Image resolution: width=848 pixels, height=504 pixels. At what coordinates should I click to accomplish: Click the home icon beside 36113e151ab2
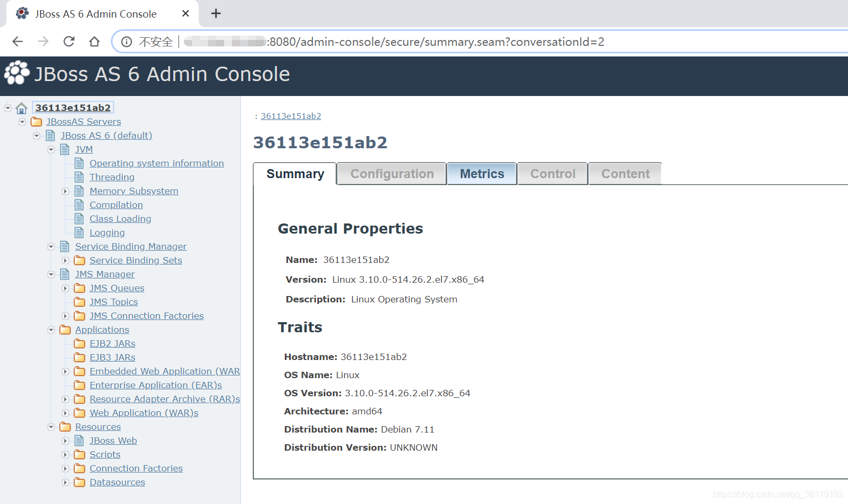[x=21, y=108]
